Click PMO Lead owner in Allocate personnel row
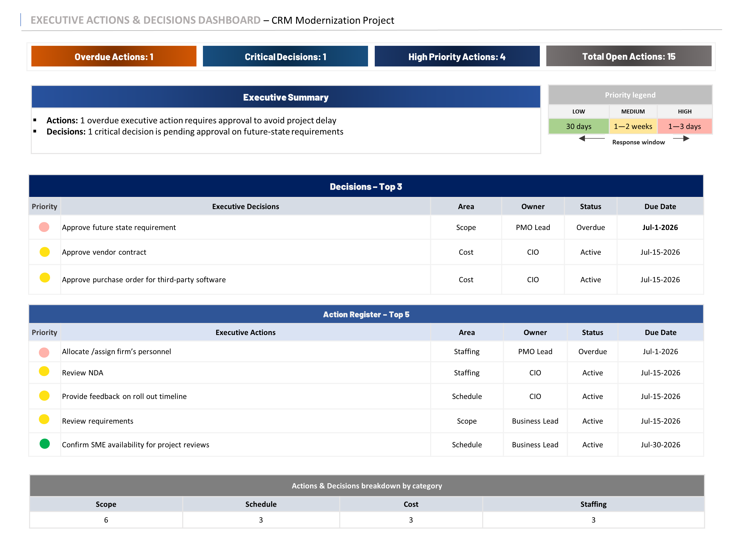The image size is (747, 560). (x=535, y=351)
